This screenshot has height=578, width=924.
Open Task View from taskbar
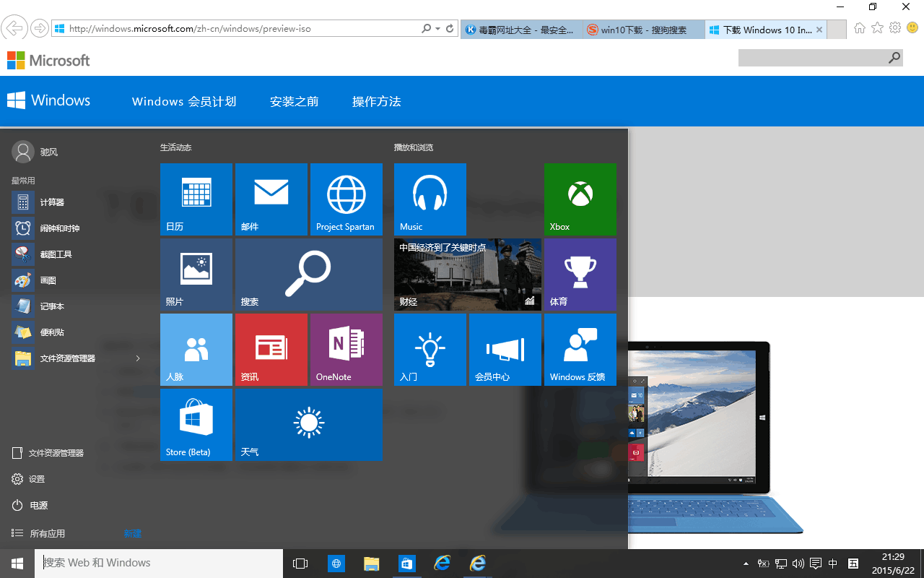pos(300,564)
